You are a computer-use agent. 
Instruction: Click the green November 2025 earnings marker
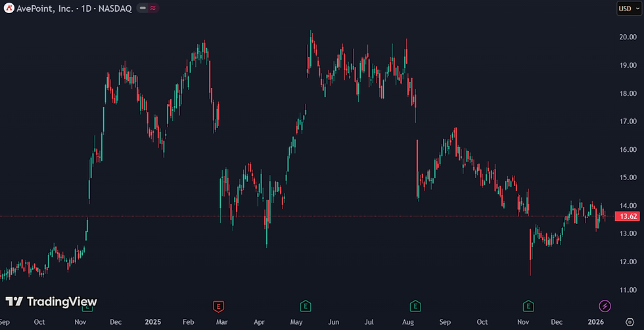(528, 306)
